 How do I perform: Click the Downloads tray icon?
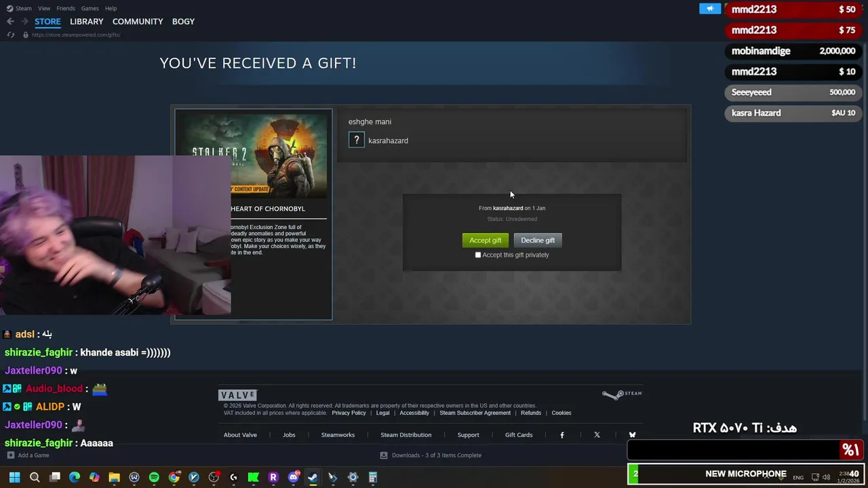(384, 455)
